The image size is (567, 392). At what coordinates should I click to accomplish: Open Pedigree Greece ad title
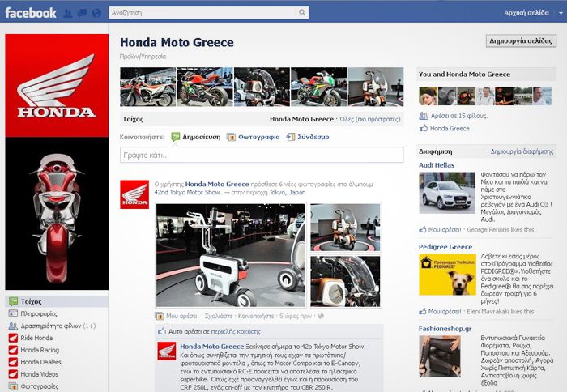(446, 247)
